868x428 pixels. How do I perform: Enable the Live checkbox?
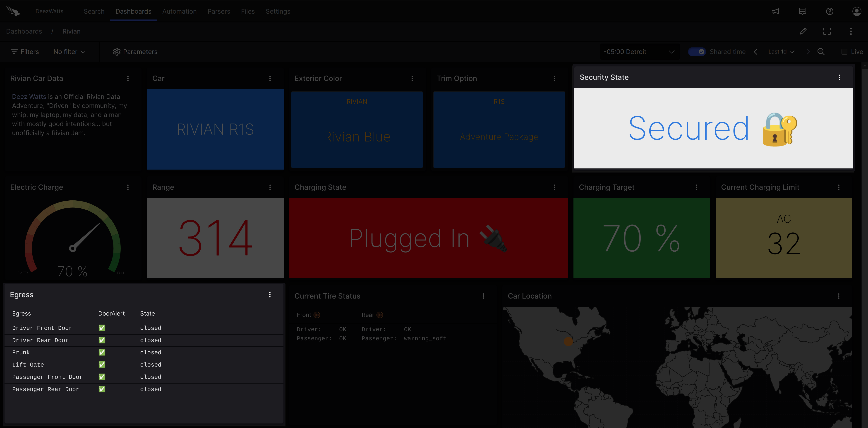click(x=844, y=52)
